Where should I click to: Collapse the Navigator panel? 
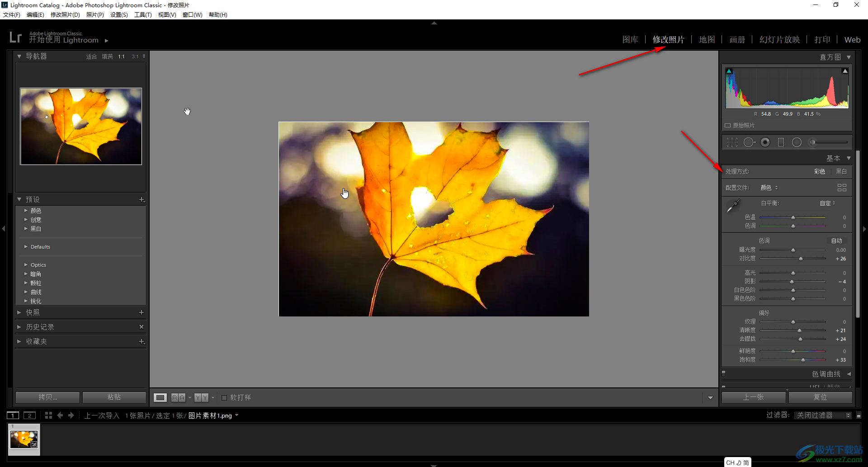pyautogui.click(x=19, y=57)
